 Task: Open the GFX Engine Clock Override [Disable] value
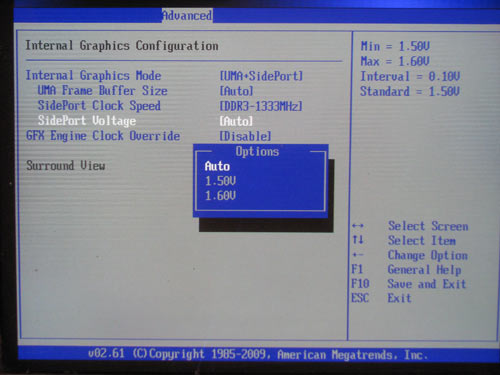(245, 136)
